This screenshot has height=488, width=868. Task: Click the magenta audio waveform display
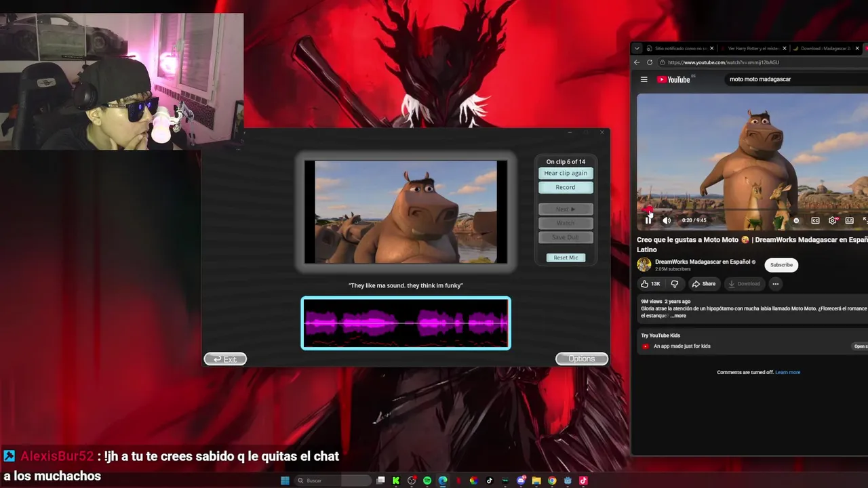tap(406, 323)
